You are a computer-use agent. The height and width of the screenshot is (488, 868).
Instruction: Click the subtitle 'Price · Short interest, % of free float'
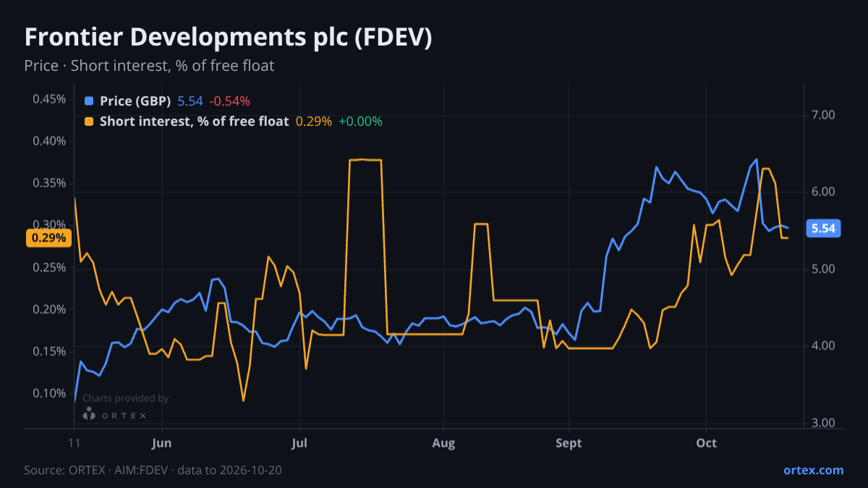click(x=149, y=66)
